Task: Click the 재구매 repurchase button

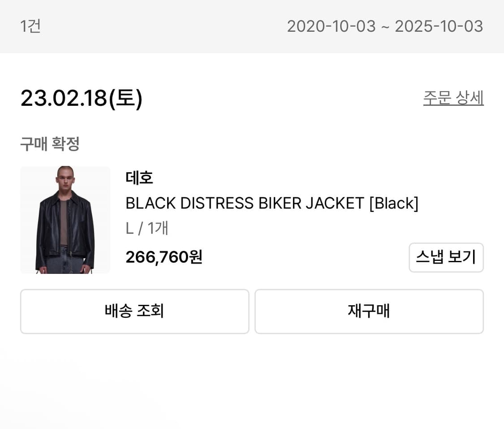Action: tap(369, 311)
